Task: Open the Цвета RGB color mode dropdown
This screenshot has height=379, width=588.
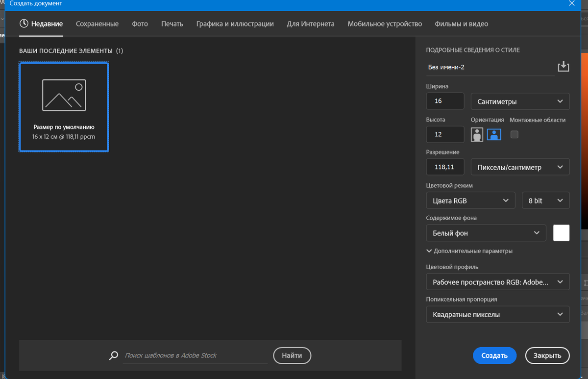Action: 471,201
